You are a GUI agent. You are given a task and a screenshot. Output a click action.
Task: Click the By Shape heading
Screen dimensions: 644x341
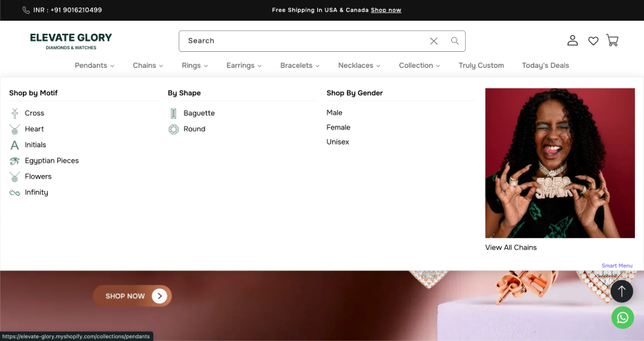pos(184,93)
